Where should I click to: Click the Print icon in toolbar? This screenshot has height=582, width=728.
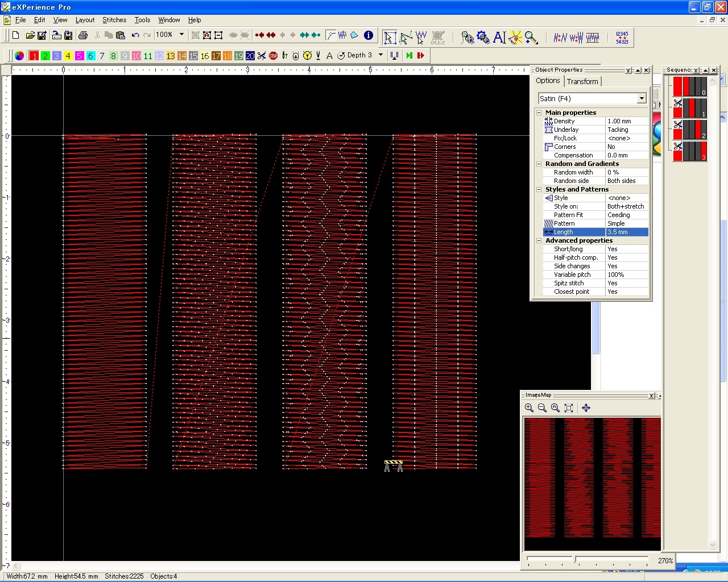pos(83,35)
